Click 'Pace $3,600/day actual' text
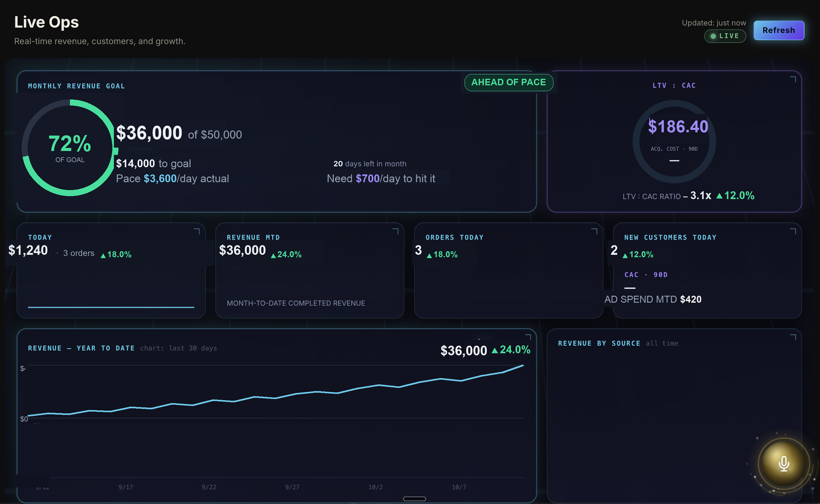 click(172, 179)
